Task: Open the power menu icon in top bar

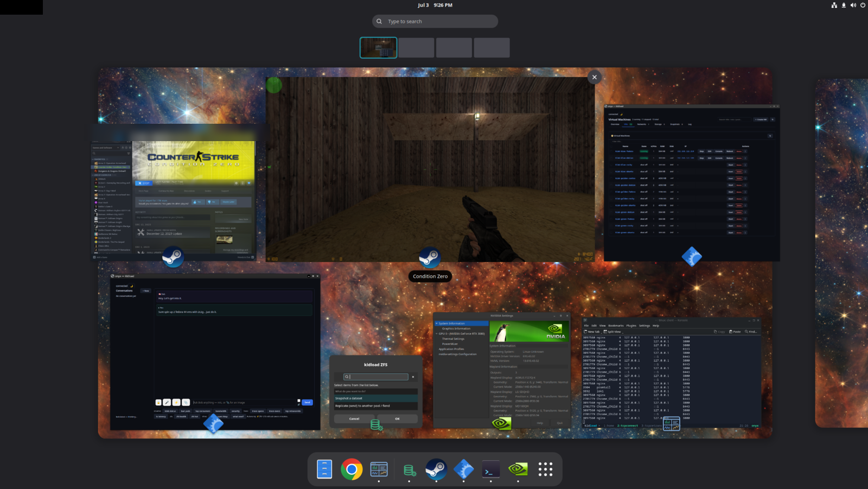Action: coord(863,5)
